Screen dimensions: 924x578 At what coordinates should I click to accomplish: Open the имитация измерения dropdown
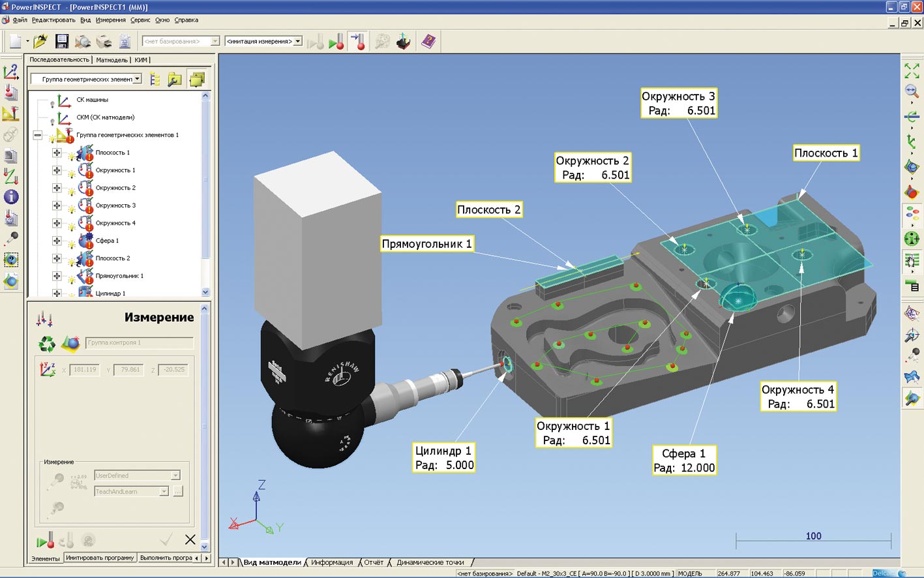tap(297, 41)
